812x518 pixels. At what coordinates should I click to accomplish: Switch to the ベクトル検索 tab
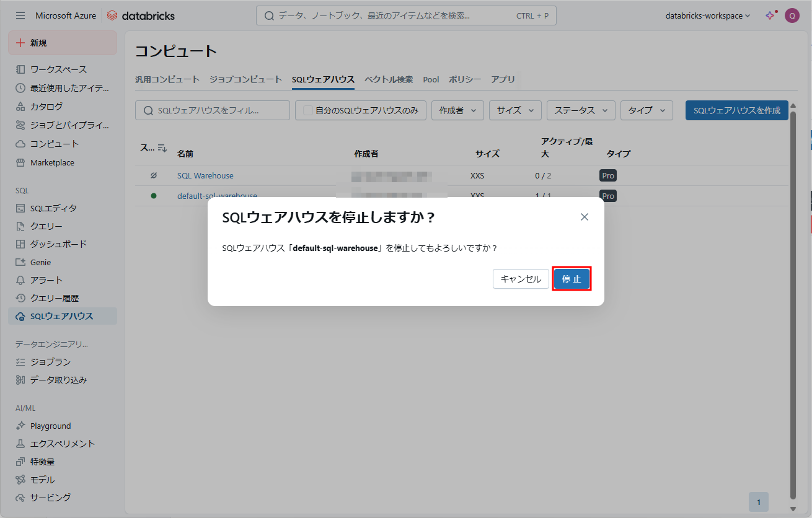pos(389,79)
